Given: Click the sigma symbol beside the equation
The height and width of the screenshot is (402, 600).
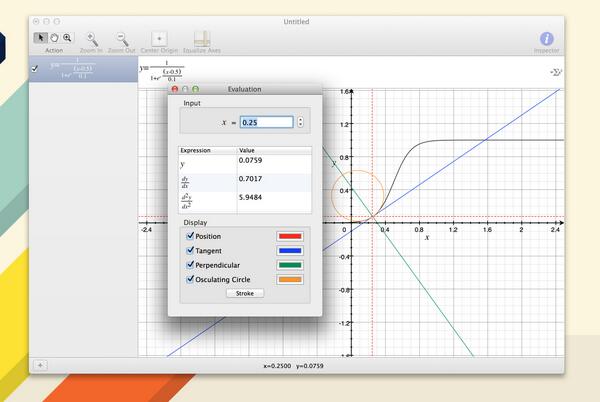Looking at the screenshot, I should [x=555, y=72].
